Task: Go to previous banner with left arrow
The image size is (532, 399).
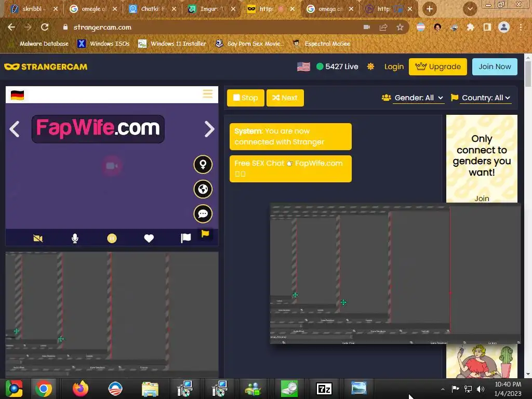Action: tap(14, 129)
